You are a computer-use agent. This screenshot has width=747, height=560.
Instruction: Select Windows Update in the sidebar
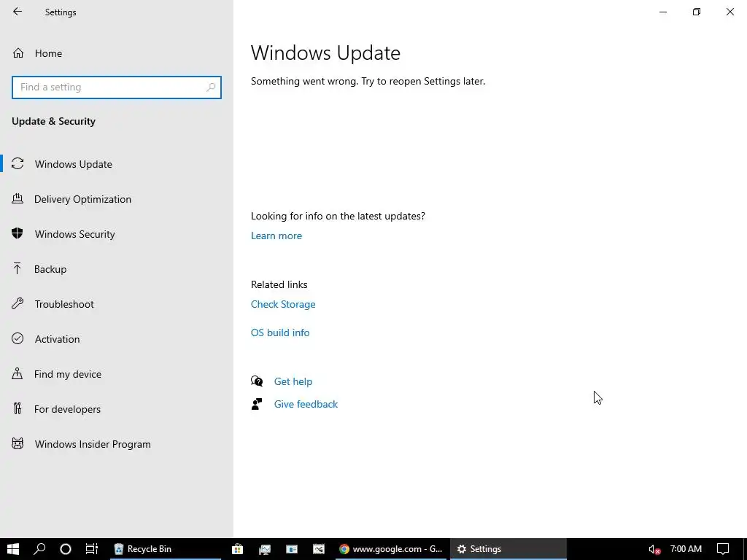(x=117, y=164)
